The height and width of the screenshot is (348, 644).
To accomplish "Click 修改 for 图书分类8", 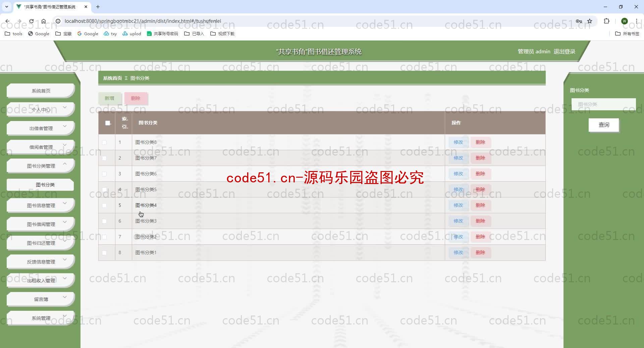I will (x=458, y=142).
